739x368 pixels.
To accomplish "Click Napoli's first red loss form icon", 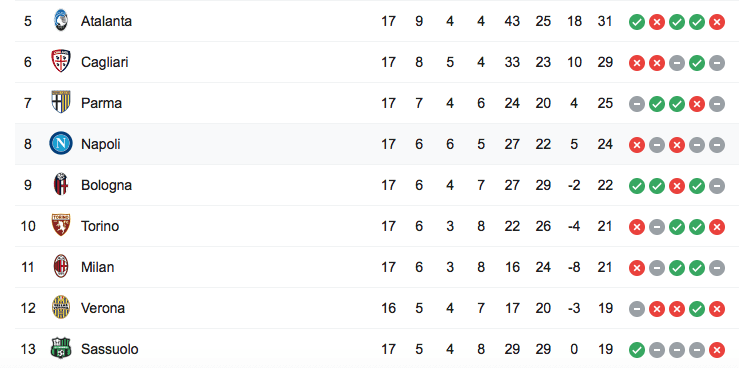I will click(637, 145).
